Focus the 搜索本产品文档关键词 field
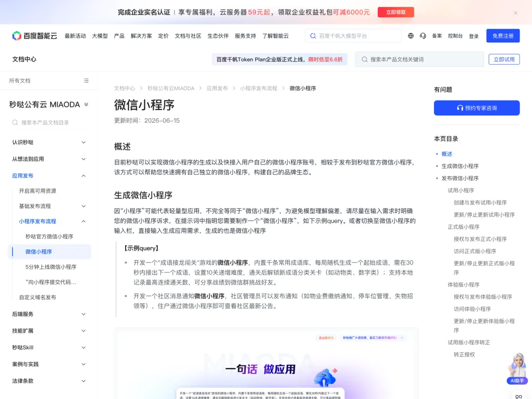The height and width of the screenshot is (399, 532). click(x=419, y=60)
